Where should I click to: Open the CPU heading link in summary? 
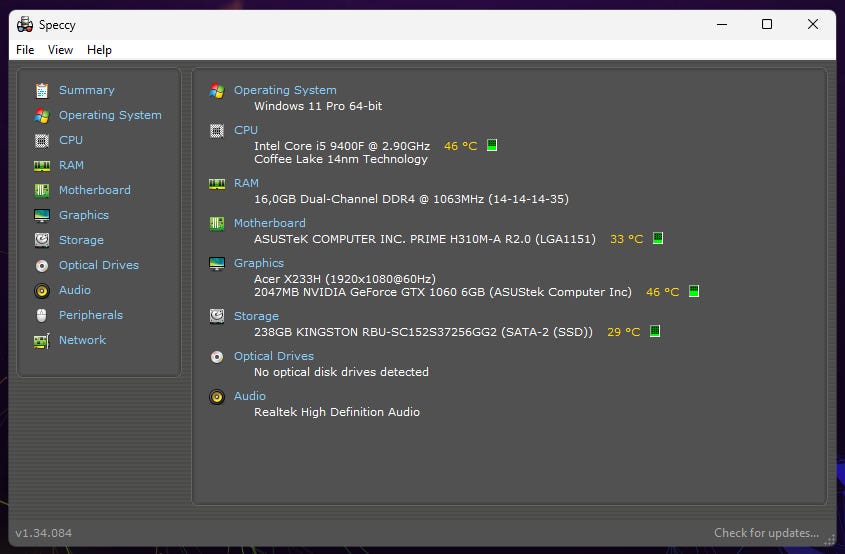point(246,130)
